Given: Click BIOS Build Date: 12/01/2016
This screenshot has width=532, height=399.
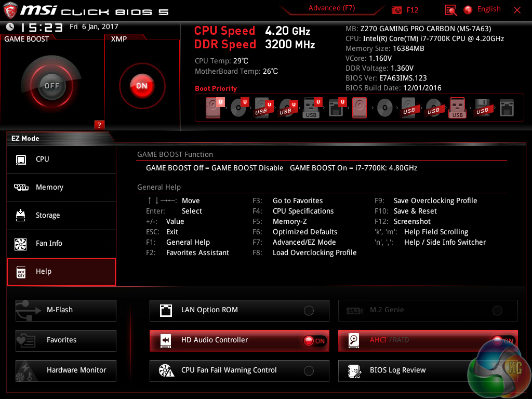Looking at the screenshot, I should [394, 88].
